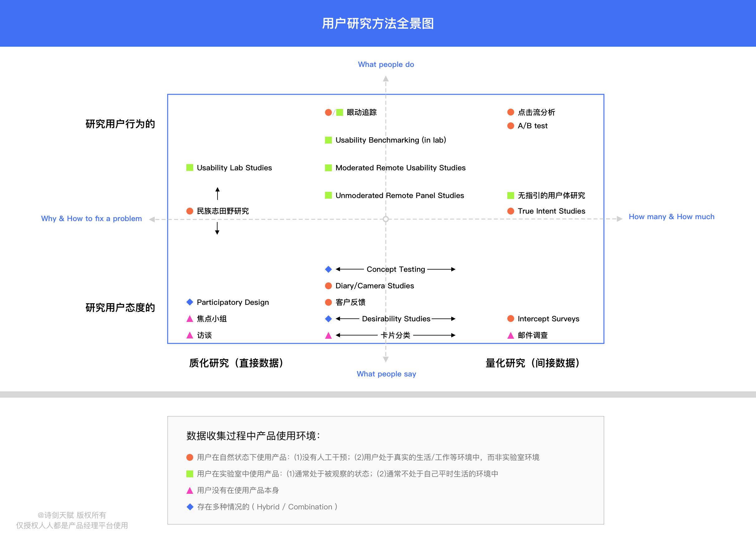Click the legend heading 数据收集过程中产品使用环境
The height and width of the screenshot is (543, 756).
[253, 436]
